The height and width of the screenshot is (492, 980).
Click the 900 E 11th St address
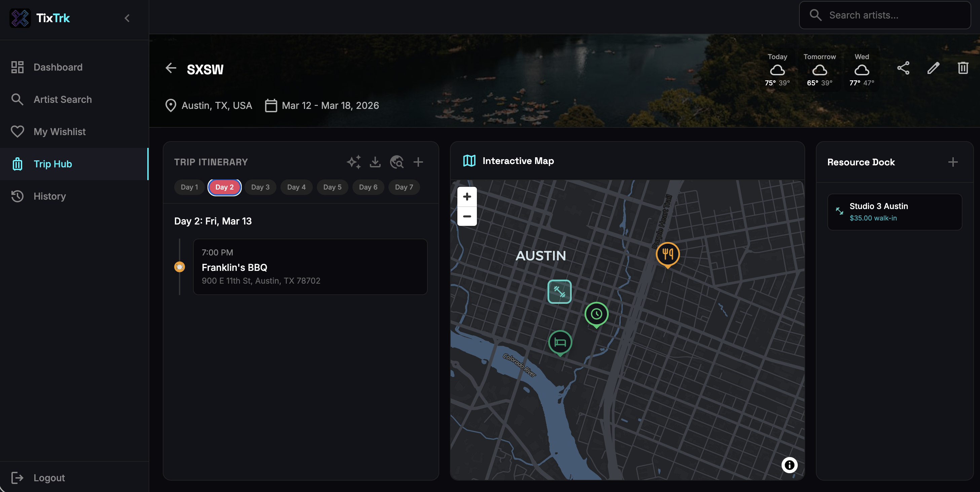point(261,281)
